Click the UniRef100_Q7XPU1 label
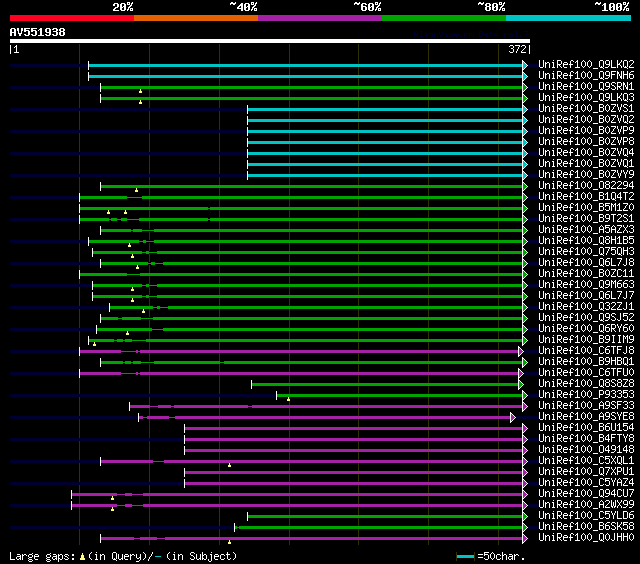Screen dimensions: 640x564 tap(586, 472)
